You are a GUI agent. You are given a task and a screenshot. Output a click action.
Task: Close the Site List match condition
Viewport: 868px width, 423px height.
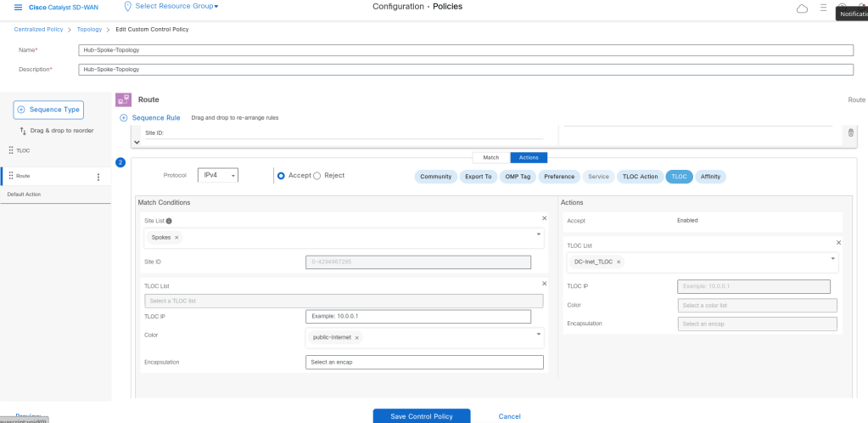tap(545, 218)
